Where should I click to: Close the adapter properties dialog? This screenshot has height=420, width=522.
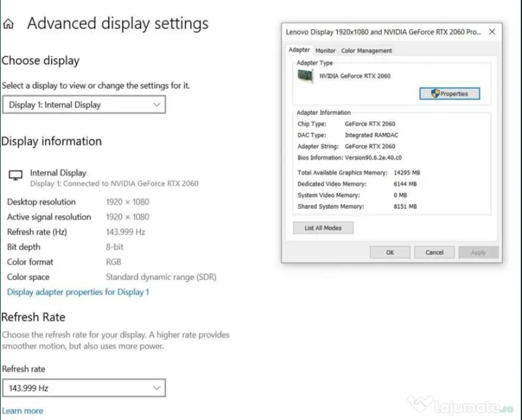click(492, 32)
